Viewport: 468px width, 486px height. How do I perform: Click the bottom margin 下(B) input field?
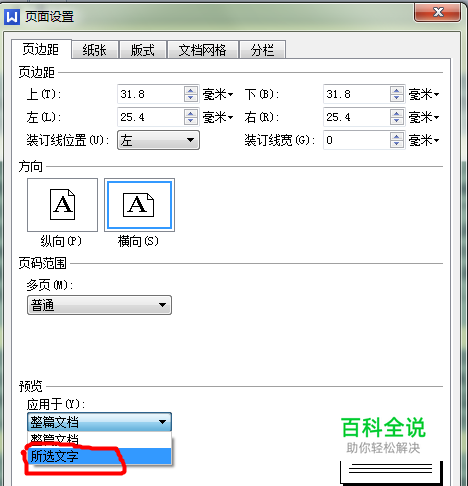click(x=357, y=94)
